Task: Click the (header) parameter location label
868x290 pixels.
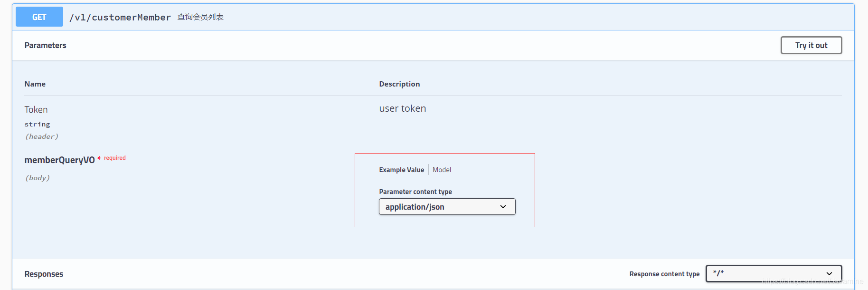Action: 42,136
